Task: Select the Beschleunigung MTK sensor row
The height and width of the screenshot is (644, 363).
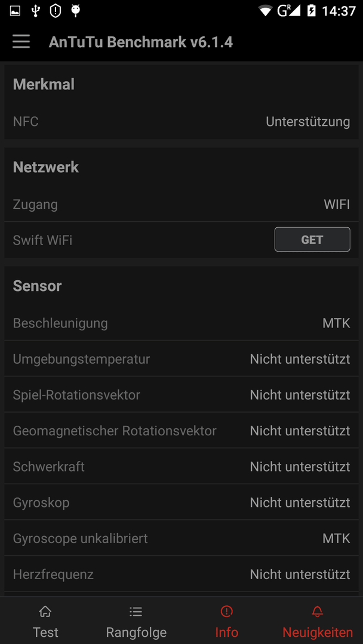Action: [181, 323]
